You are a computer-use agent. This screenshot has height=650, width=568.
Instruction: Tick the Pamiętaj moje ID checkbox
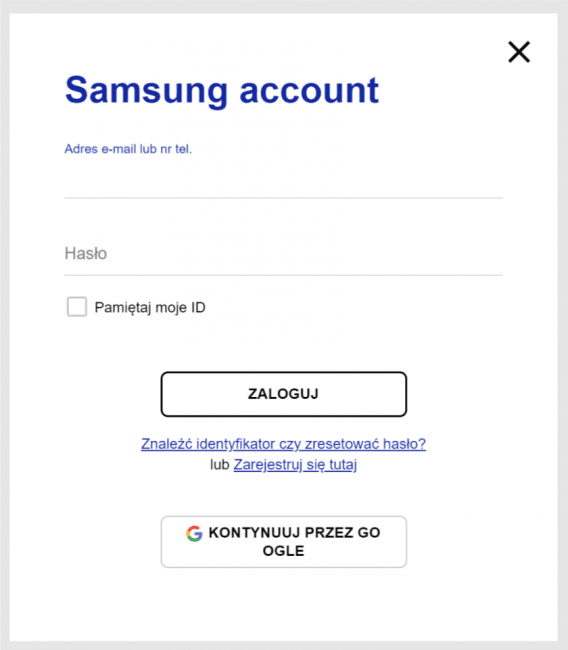point(77,307)
